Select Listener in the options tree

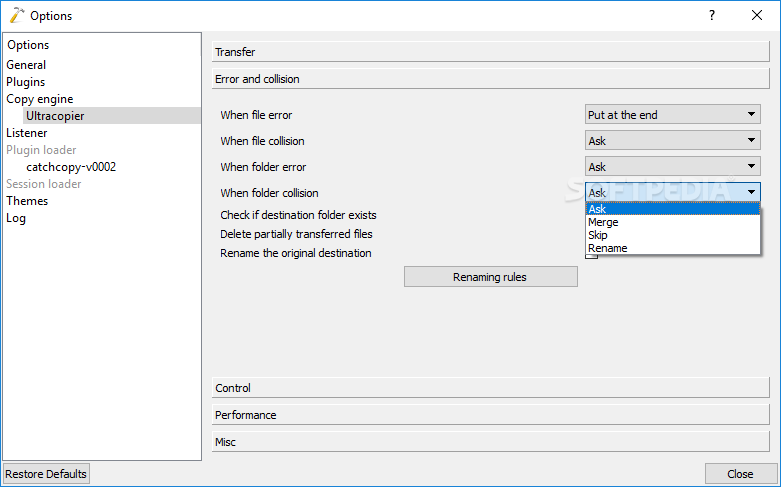click(x=27, y=133)
